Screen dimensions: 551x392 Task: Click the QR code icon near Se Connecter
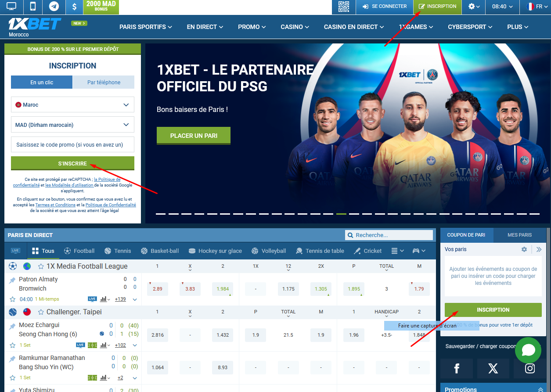pyautogui.click(x=344, y=7)
